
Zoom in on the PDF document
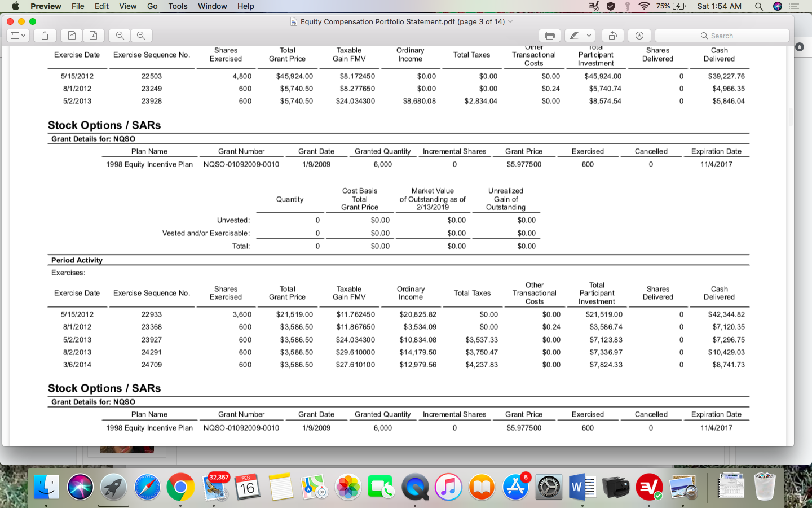tap(141, 36)
